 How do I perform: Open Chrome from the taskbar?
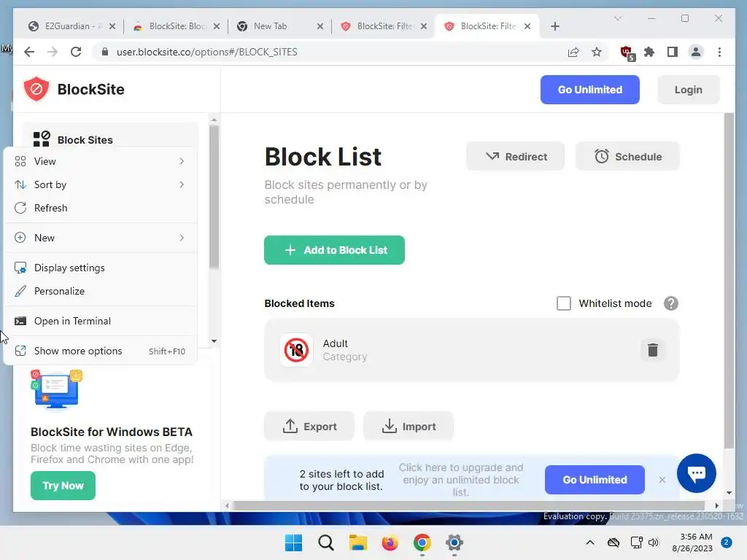pos(422,542)
